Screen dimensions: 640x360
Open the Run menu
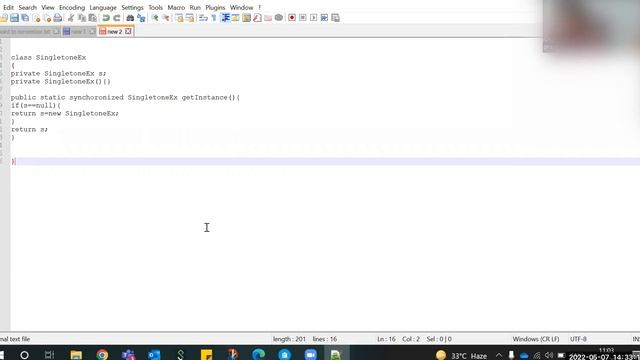click(x=195, y=7)
